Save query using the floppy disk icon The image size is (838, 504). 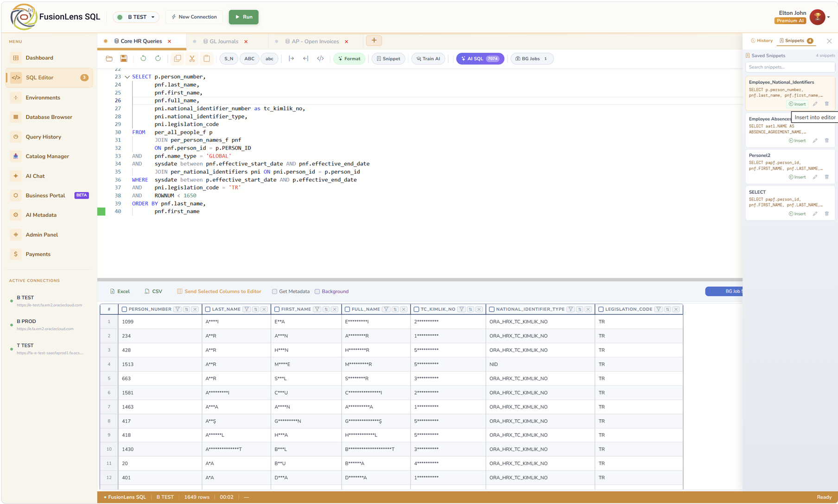coord(124,59)
